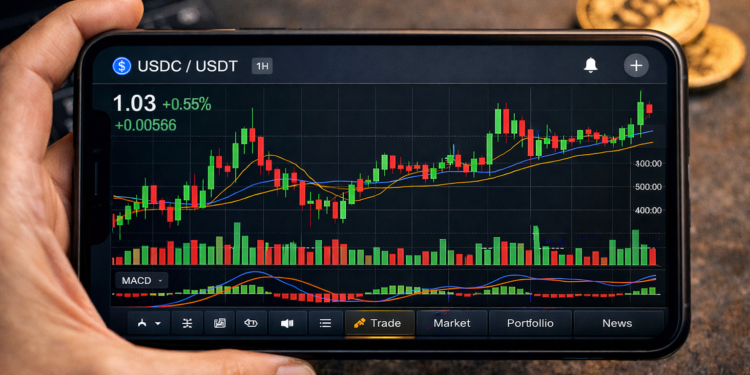Change the 1H timeframe selector
Viewport: 750px width, 375px height.
pos(262,66)
